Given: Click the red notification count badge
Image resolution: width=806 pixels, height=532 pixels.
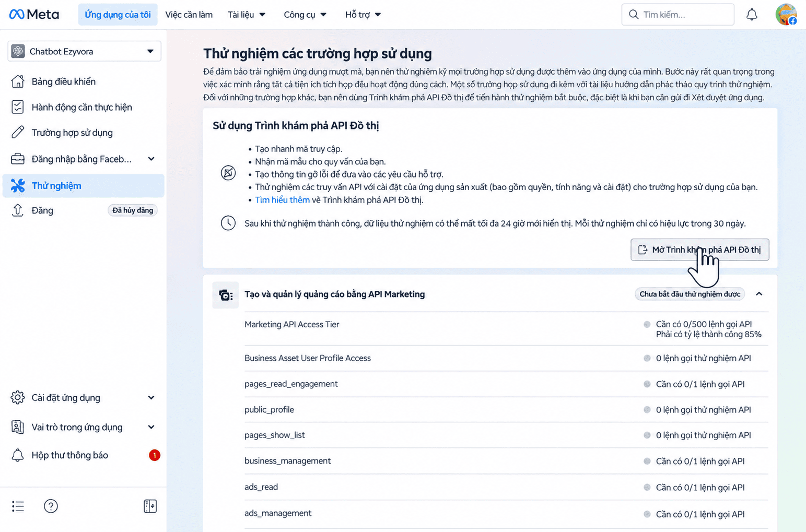Looking at the screenshot, I should (x=155, y=455).
